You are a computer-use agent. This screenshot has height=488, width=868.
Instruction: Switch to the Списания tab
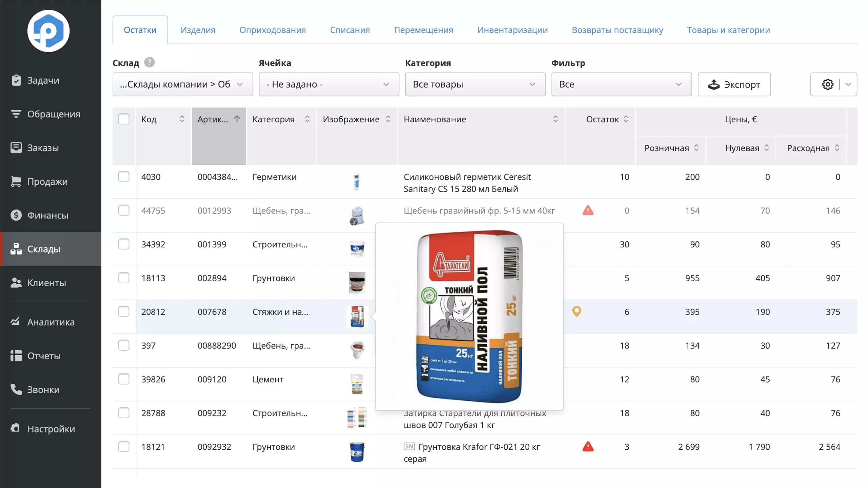[350, 30]
